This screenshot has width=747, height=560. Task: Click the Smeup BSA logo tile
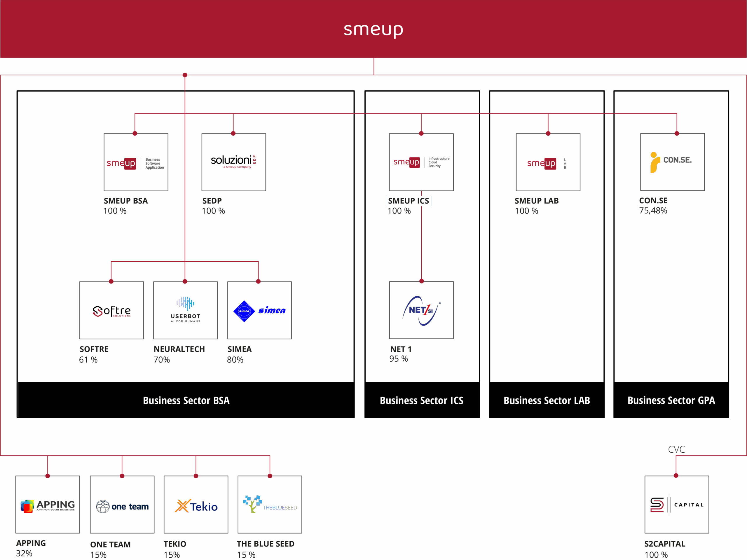[136, 162]
